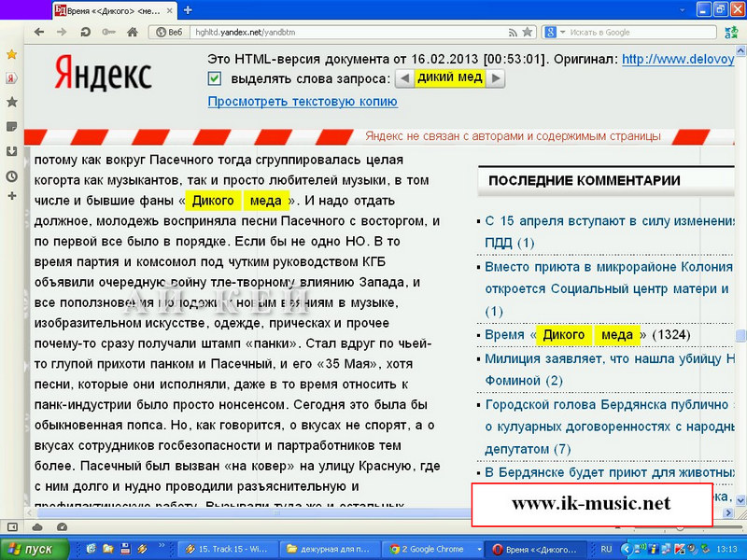Click the Reload page icon
Viewport: 747px width, 560px height.
[86, 32]
